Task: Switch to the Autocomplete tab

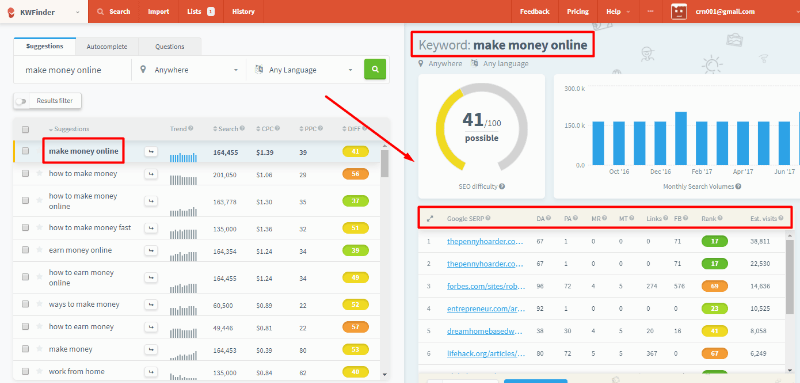Action: click(x=107, y=46)
